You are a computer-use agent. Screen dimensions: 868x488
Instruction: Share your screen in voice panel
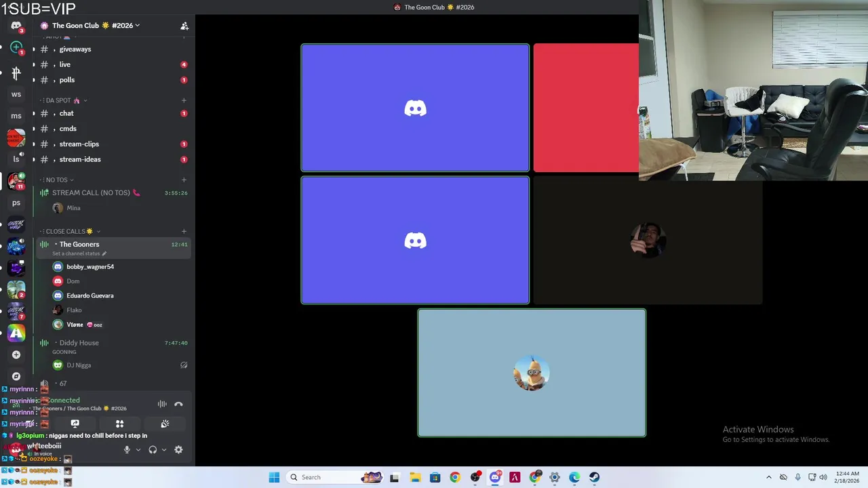(75, 424)
